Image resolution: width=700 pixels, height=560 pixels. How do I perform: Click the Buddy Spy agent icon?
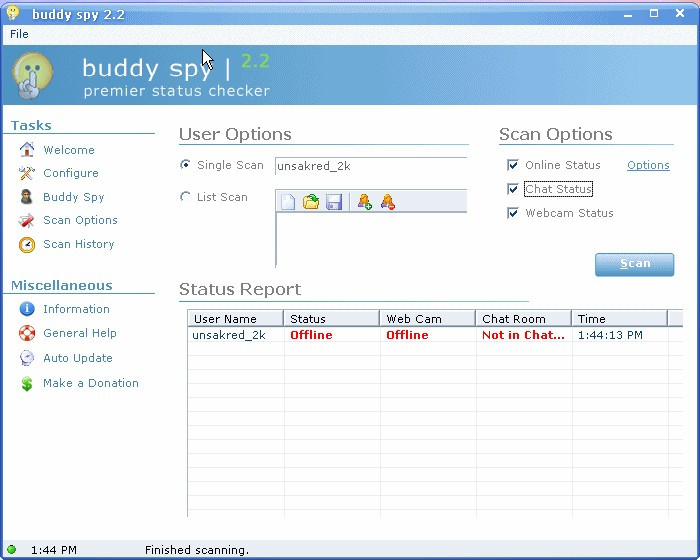pos(27,197)
